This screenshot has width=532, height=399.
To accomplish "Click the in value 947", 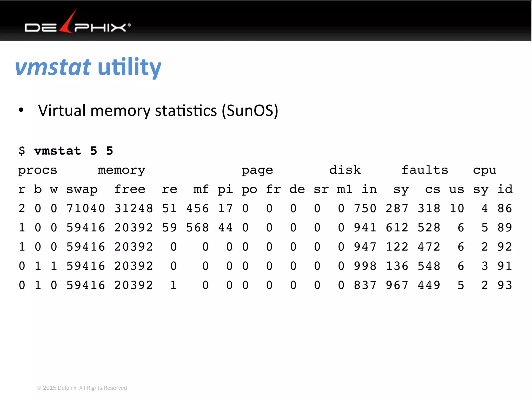I will (x=365, y=247).
